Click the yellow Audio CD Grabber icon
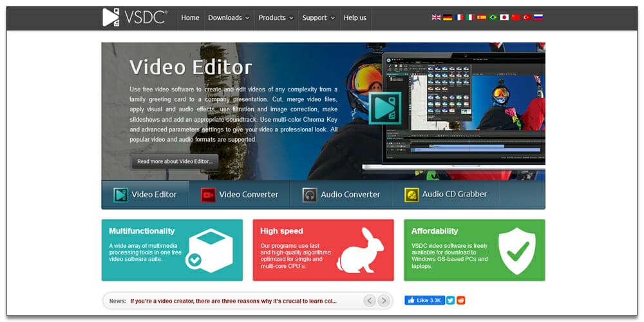This screenshot has width=644, height=322. (x=412, y=194)
